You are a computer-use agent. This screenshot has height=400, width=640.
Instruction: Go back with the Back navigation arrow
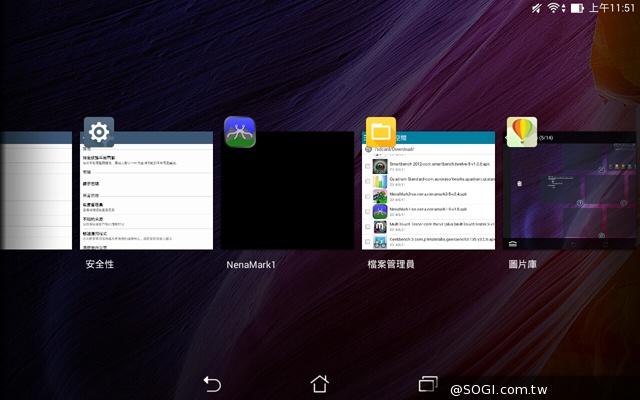tap(212, 384)
